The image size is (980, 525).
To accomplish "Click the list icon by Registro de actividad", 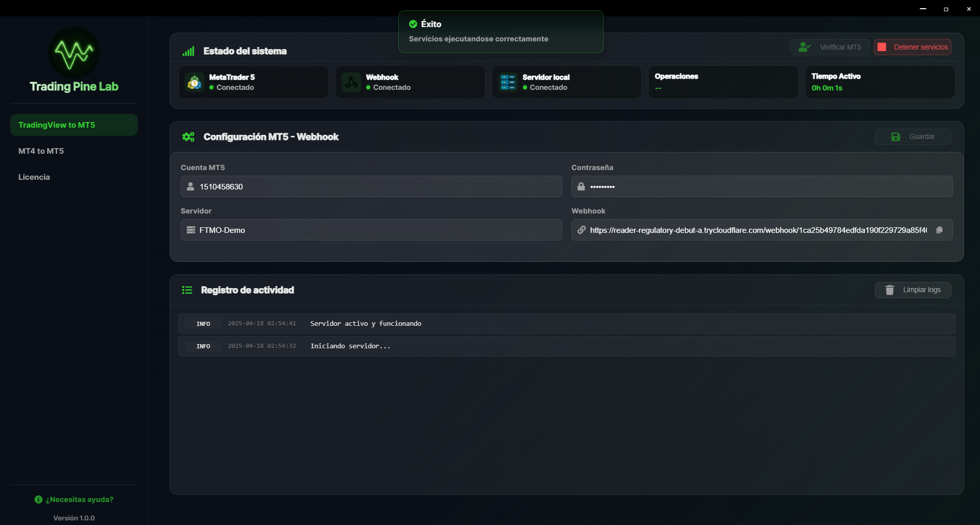I will [187, 290].
